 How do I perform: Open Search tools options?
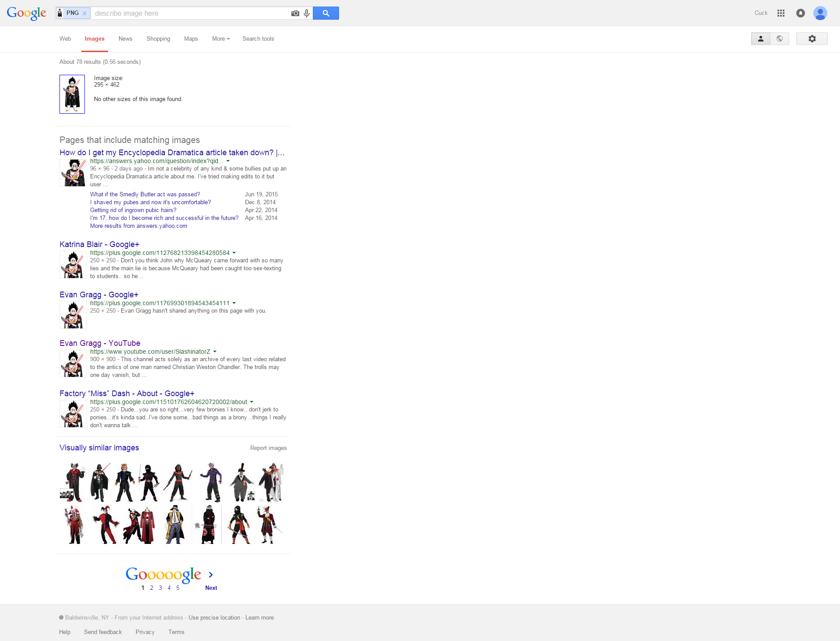click(258, 39)
